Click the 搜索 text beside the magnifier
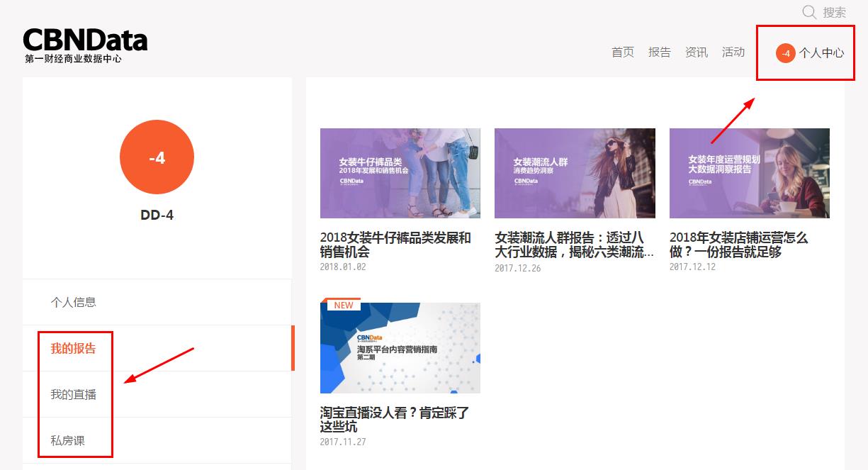The image size is (868, 470). click(x=833, y=12)
